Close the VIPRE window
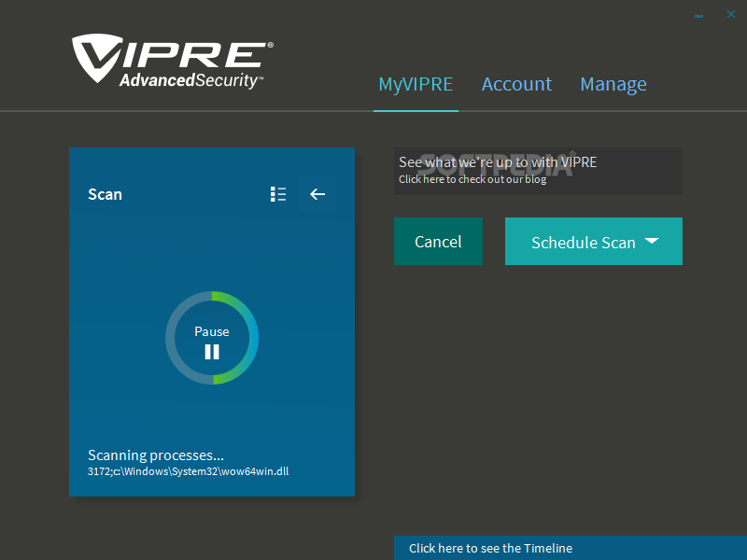The image size is (747, 560). click(731, 14)
